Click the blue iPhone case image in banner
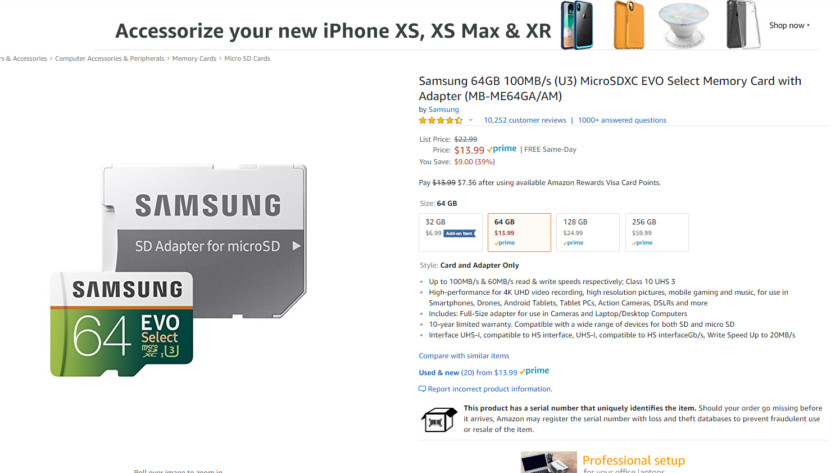 pyautogui.click(x=577, y=25)
